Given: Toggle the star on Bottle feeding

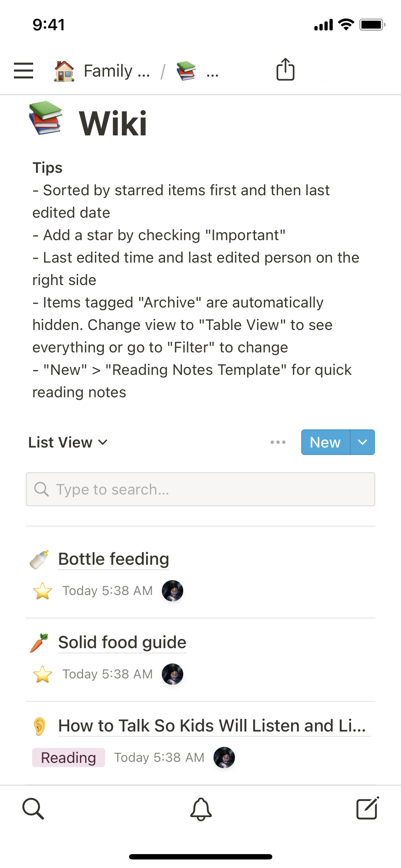Looking at the screenshot, I should coord(42,591).
